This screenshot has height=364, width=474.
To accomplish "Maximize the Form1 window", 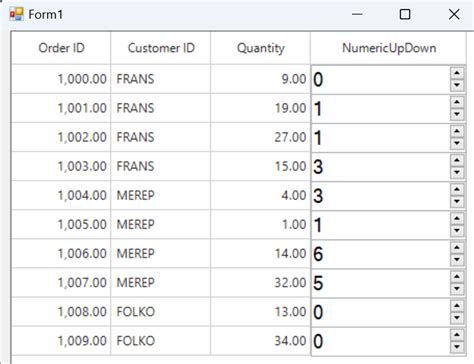I will click(x=405, y=14).
